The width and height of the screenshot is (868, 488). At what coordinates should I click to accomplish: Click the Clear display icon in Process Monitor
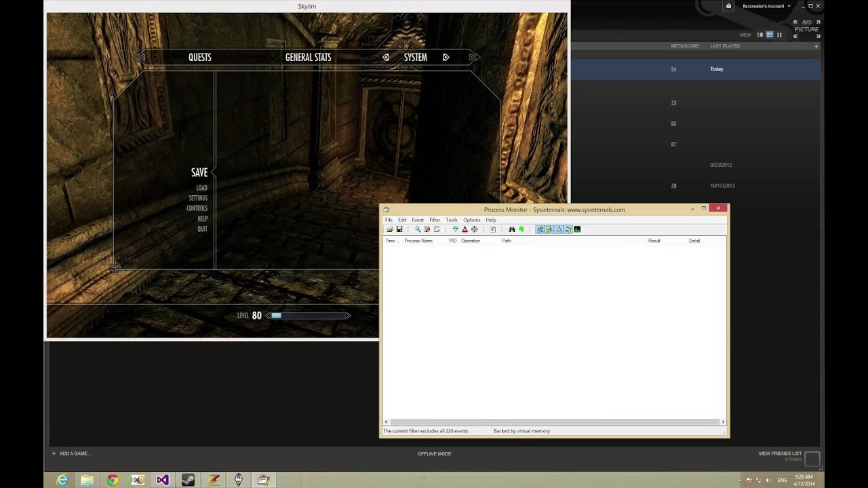(437, 229)
